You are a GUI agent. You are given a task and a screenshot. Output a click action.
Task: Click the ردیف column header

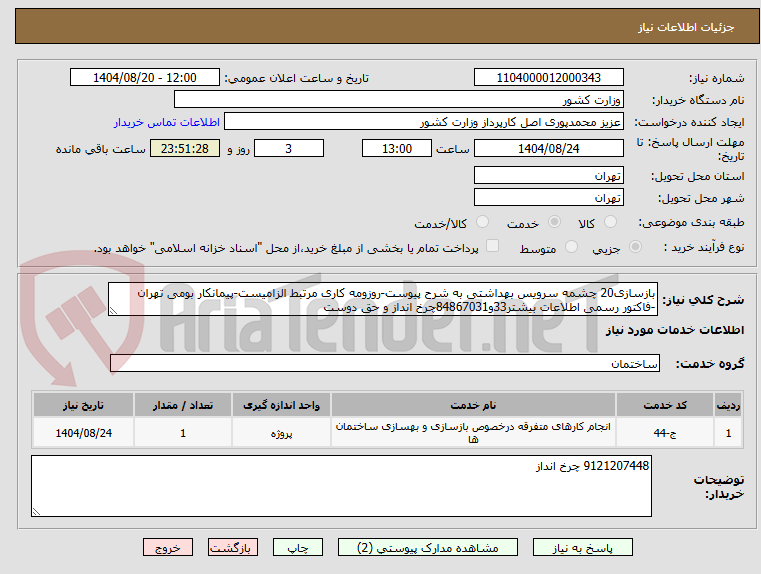(728, 405)
